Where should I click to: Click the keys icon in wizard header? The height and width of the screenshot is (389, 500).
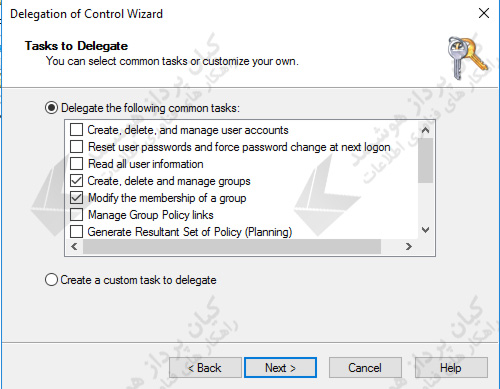tap(468, 58)
